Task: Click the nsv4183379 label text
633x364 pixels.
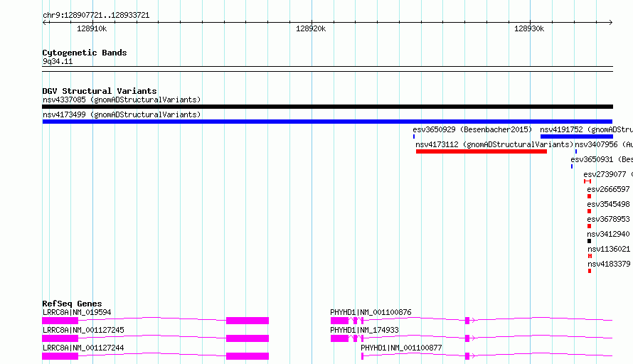Action: [609, 264]
